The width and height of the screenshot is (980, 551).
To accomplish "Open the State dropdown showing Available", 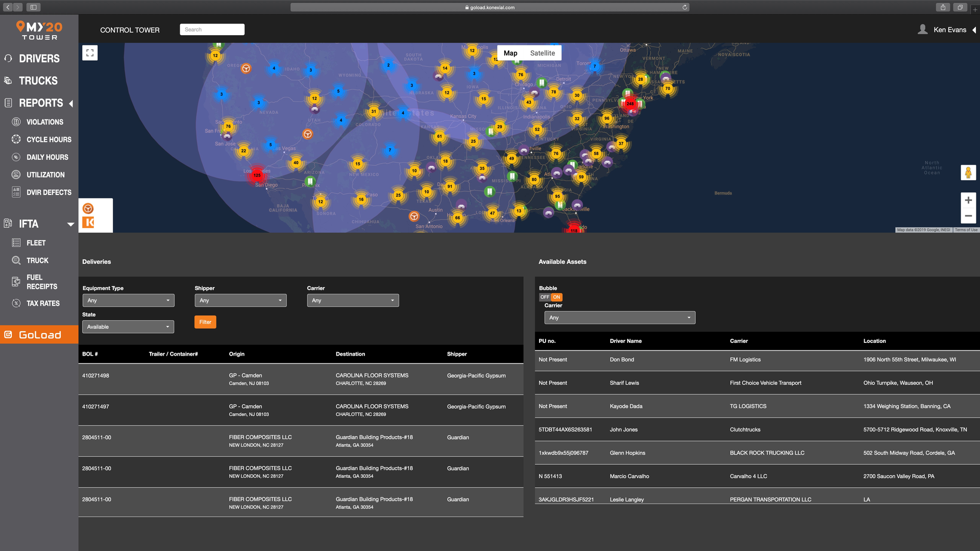I will point(128,327).
